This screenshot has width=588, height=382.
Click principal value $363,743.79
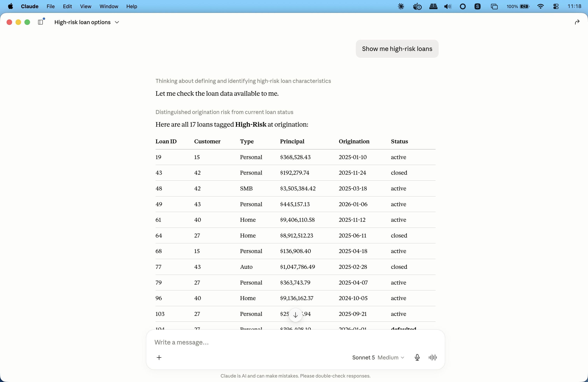pos(295,282)
